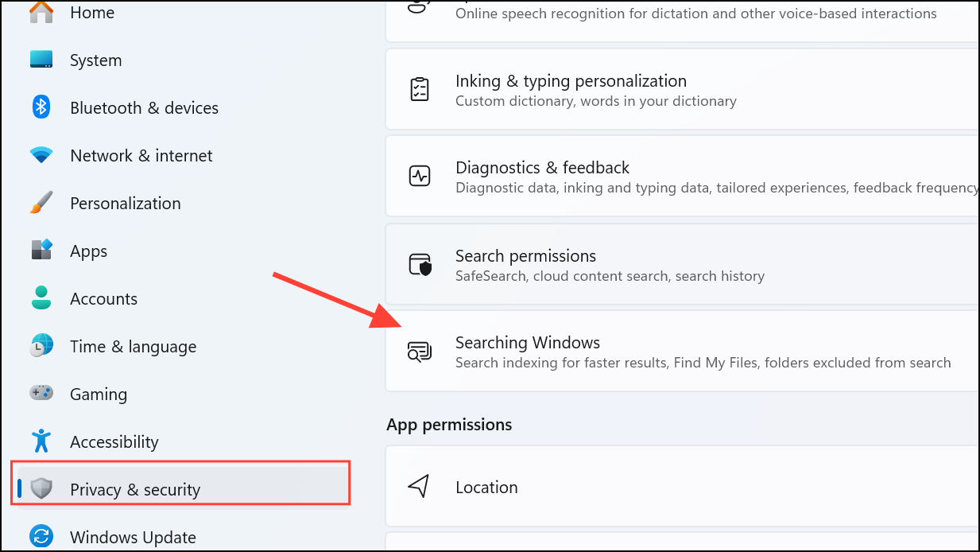The width and height of the screenshot is (980, 552).
Task: Click the Time & language clock icon
Action: [x=41, y=346]
